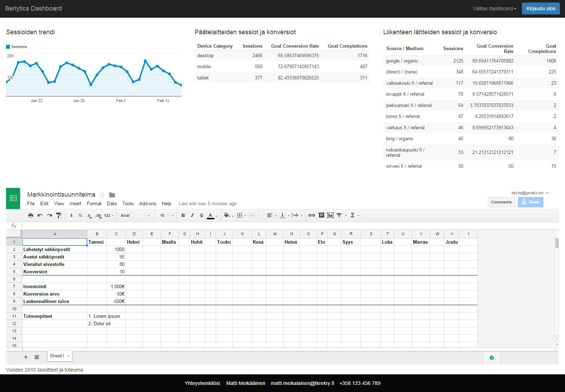Redo the last spreadsheet action
Screen dimensions: 565x392
tap(49, 215)
